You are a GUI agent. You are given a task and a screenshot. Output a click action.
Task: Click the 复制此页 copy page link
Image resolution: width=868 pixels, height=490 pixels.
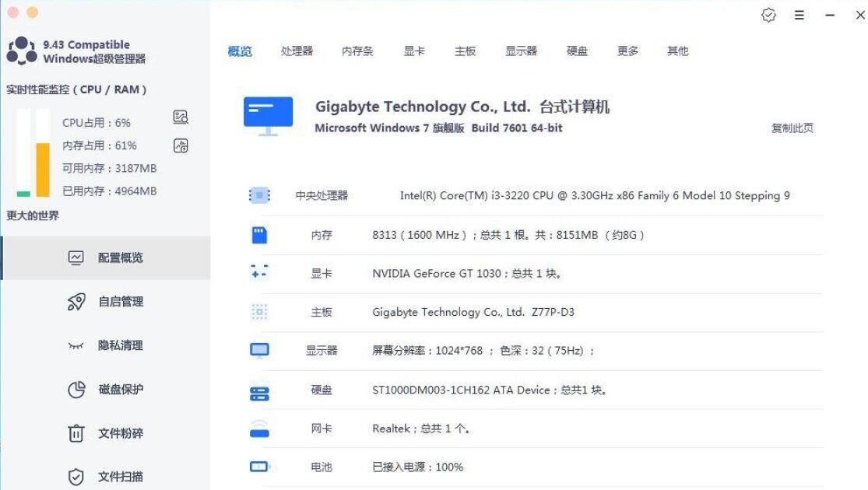[792, 128]
